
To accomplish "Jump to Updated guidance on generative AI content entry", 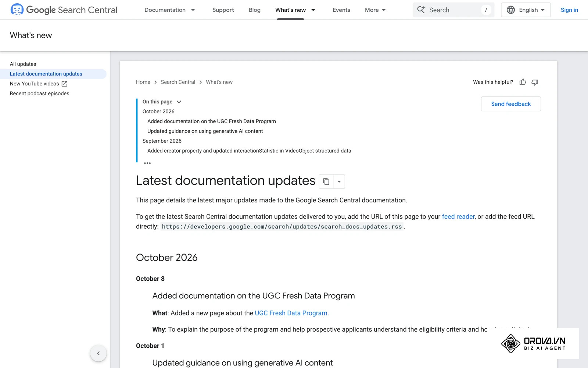I will point(205,131).
